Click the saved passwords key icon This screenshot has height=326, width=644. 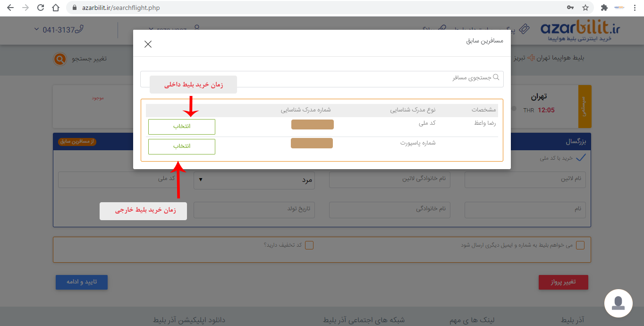[x=570, y=8]
